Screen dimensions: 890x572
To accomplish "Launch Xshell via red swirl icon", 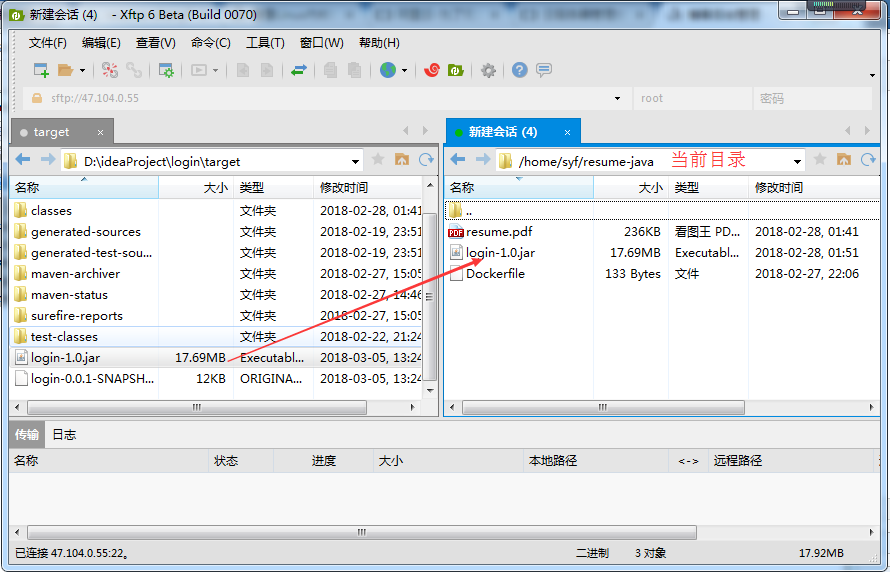I will [432, 70].
